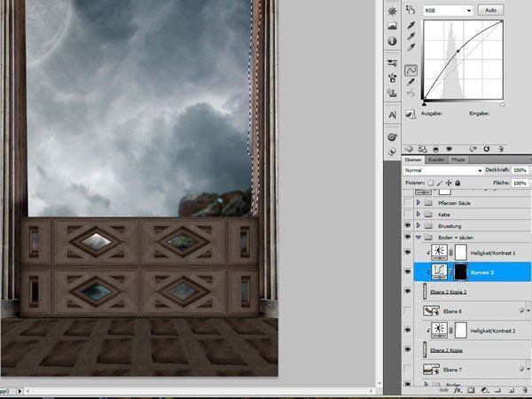Switch to the Pfade tab
The width and height of the screenshot is (532, 399).
(458, 160)
